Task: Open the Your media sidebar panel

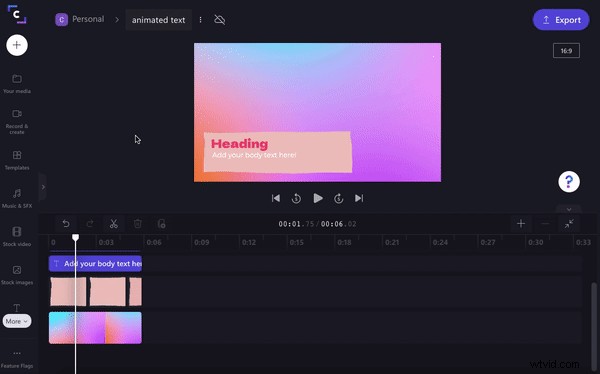Action: [17, 83]
